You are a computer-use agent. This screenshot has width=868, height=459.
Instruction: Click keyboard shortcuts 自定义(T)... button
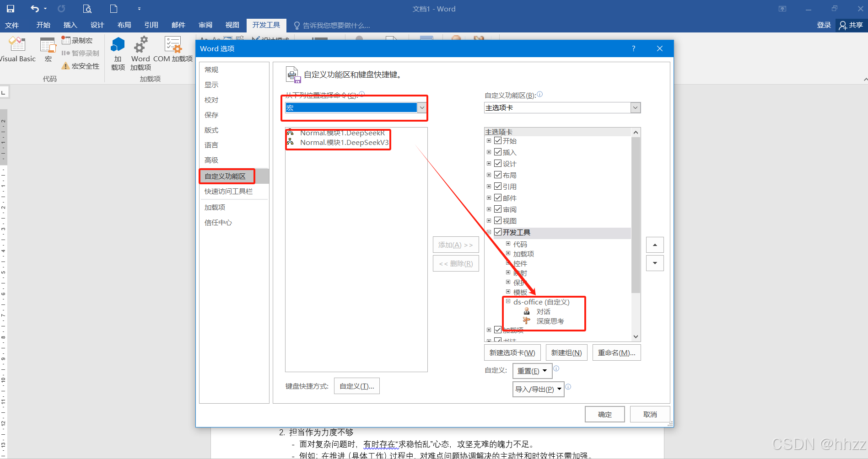click(x=357, y=386)
